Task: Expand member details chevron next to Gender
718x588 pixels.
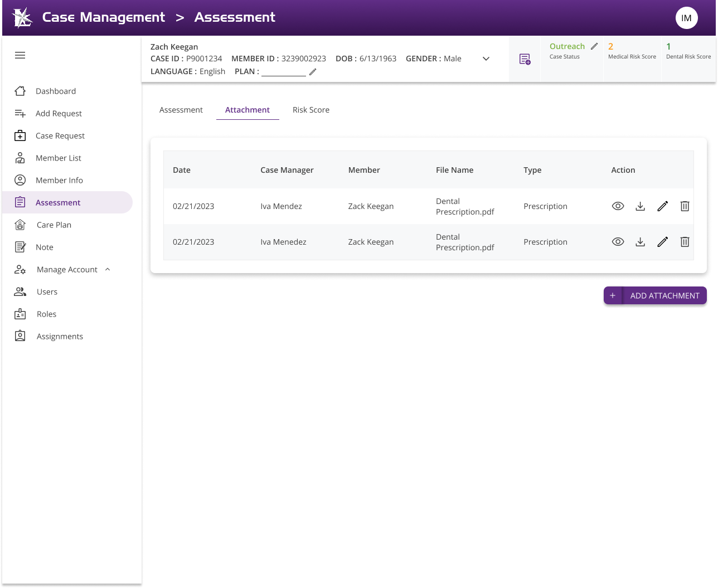Action: 486,59
